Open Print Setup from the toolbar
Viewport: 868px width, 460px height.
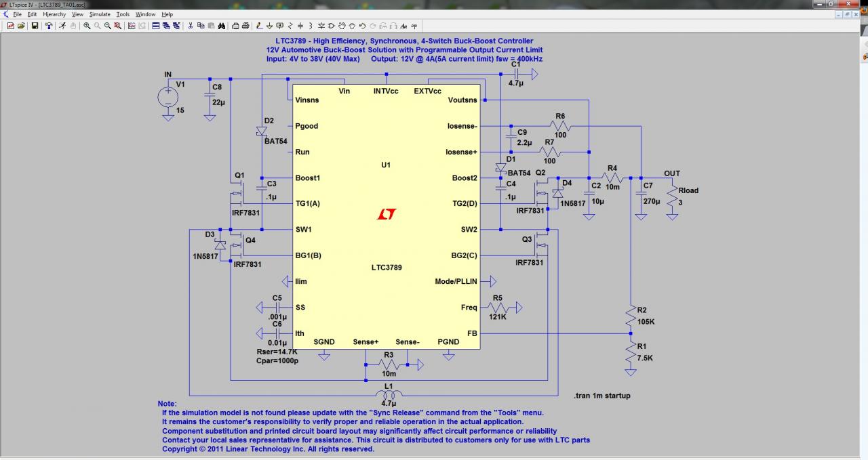tap(235, 26)
